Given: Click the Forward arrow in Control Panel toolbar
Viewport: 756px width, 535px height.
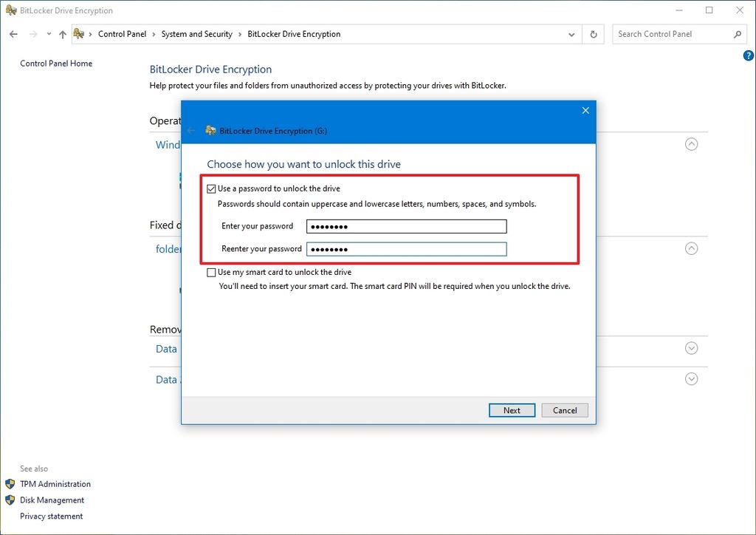Looking at the screenshot, I should pos(32,34).
